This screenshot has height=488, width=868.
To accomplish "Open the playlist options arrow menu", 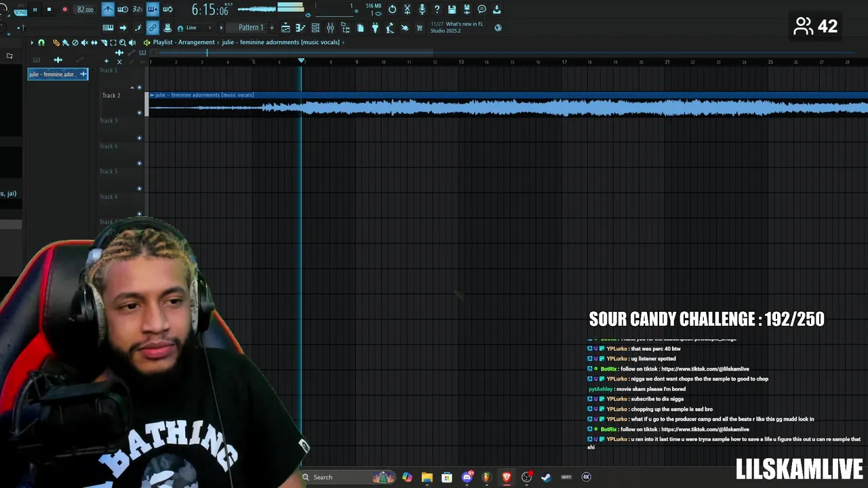I will point(31,43).
